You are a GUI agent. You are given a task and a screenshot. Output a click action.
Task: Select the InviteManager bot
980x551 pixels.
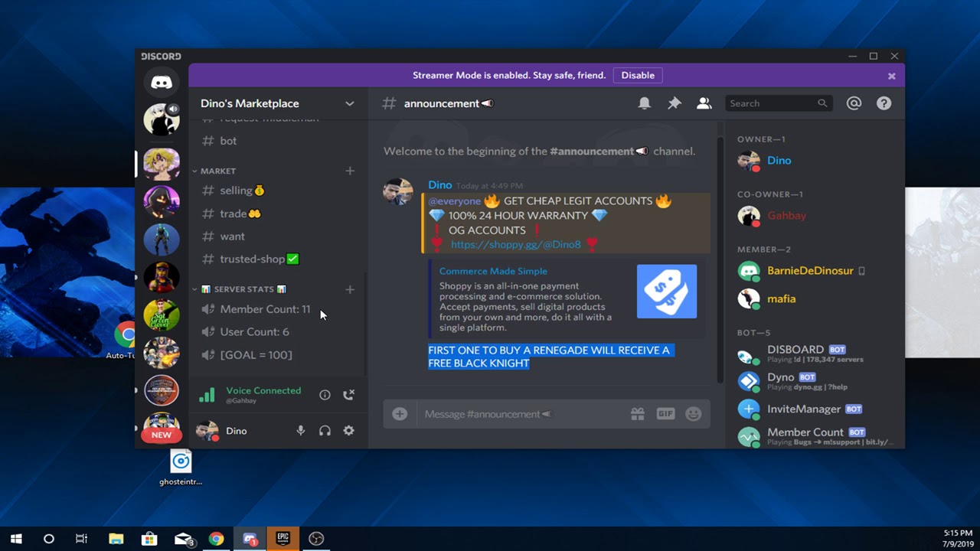(x=805, y=409)
